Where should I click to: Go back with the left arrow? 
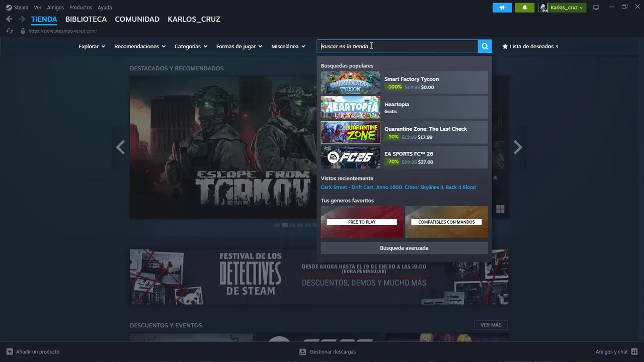click(9, 19)
